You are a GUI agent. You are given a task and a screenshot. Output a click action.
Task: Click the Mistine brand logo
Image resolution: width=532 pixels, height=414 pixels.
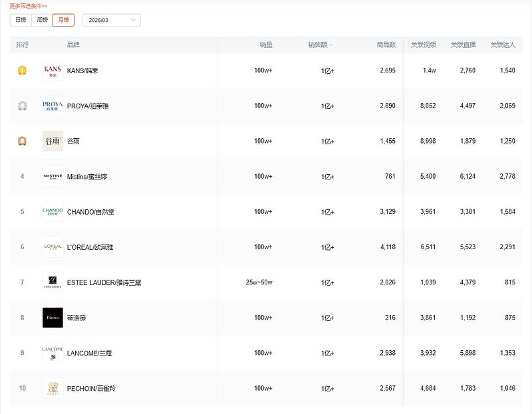[x=53, y=176]
